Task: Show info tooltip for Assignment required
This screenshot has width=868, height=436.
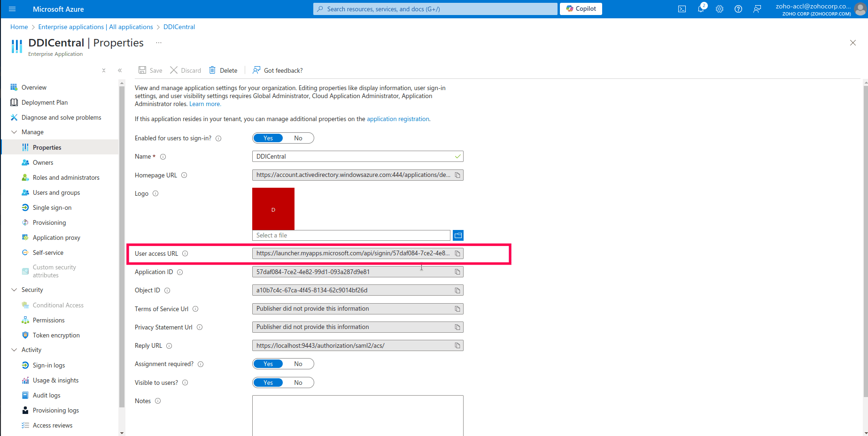Action: pyautogui.click(x=201, y=364)
